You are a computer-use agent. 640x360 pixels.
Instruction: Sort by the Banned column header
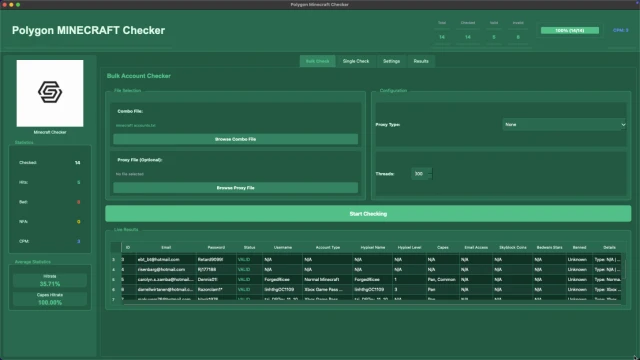coord(579,247)
